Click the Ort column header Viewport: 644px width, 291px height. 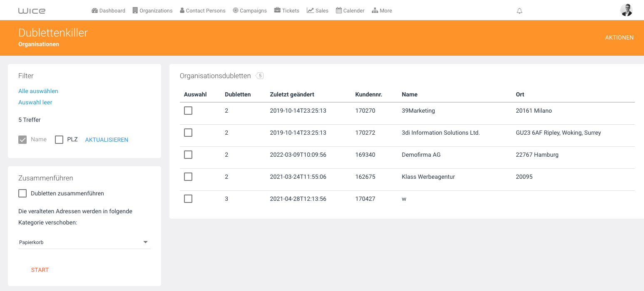520,94
